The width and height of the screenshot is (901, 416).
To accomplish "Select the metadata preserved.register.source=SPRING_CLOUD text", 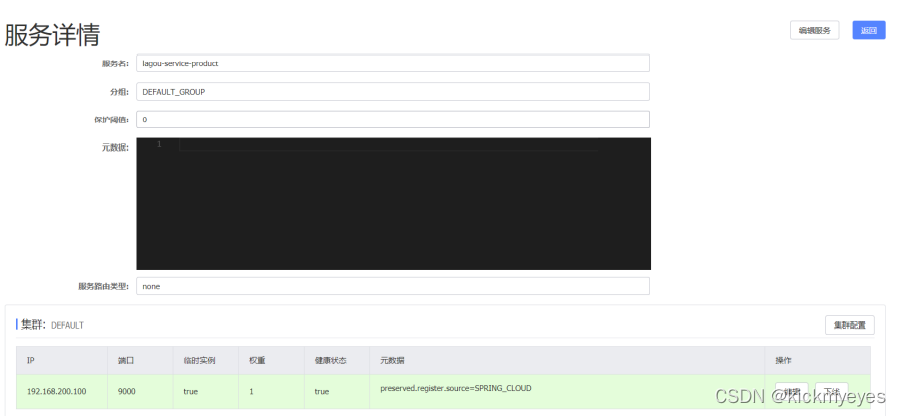I will [x=456, y=388].
